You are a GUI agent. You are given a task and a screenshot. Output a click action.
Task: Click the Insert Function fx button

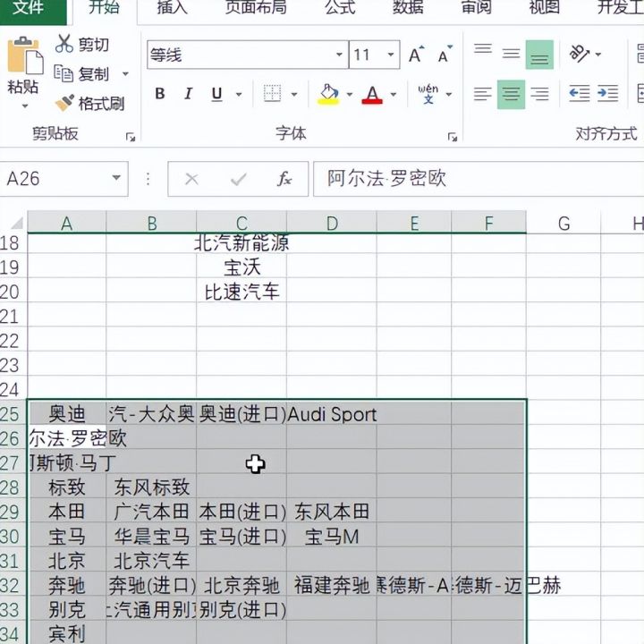[284, 179]
